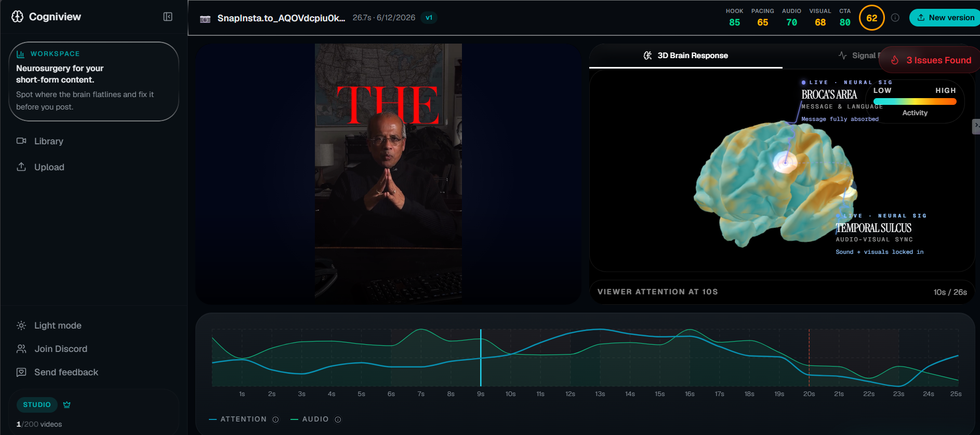
Task: Click the VISUAL score 68
Action: pyautogui.click(x=820, y=22)
